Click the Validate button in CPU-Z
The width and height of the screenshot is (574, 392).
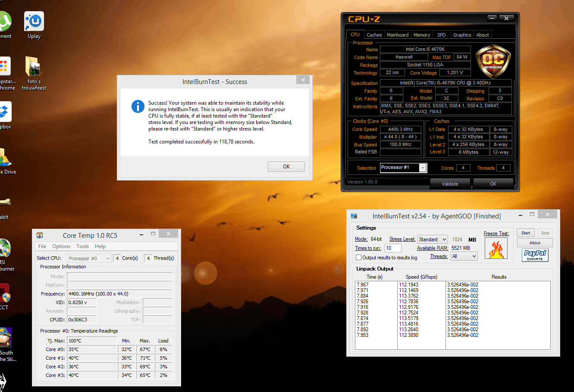(x=450, y=184)
